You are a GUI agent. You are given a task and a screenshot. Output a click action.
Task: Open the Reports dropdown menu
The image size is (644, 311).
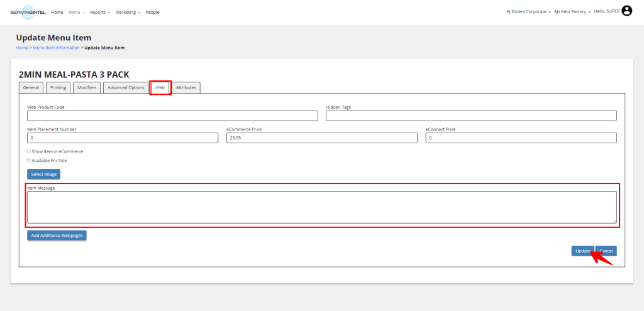coord(99,12)
